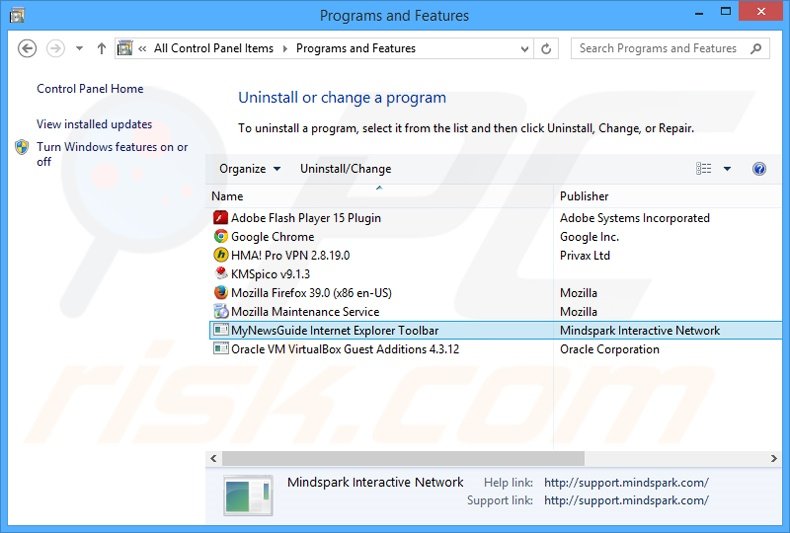
Task: Open the recent locations dropdown arrow
Action: coord(79,49)
